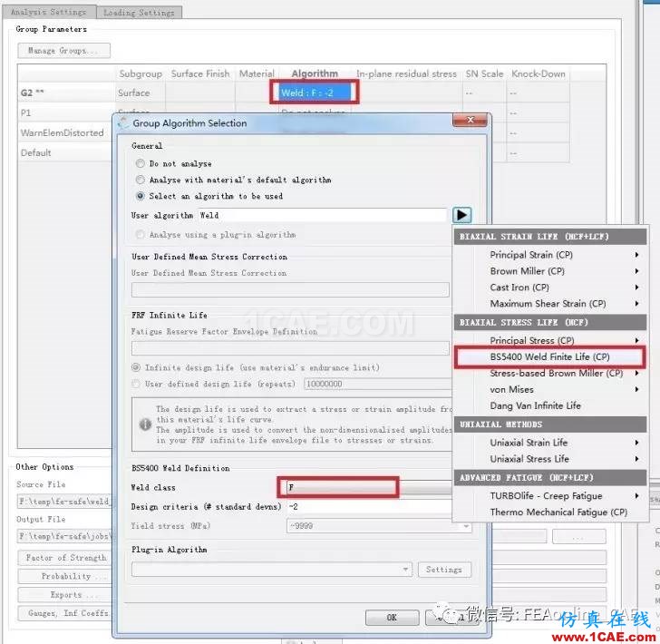Image resolution: width=660 pixels, height=644 pixels.
Task: Select Dang Van Infinite Life algorithm
Action: pyautogui.click(x=549, y=405)
